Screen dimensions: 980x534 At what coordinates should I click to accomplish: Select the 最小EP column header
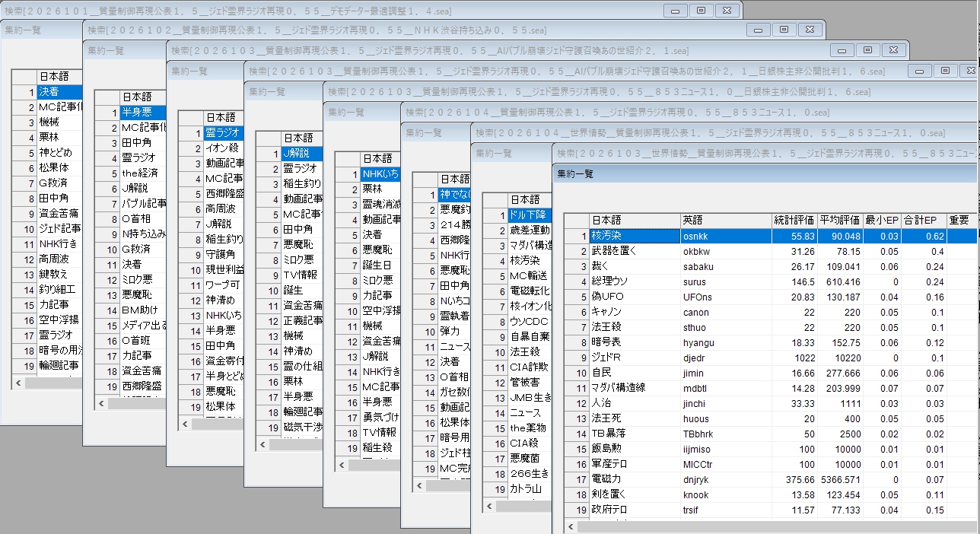click(x=881, y=221)
